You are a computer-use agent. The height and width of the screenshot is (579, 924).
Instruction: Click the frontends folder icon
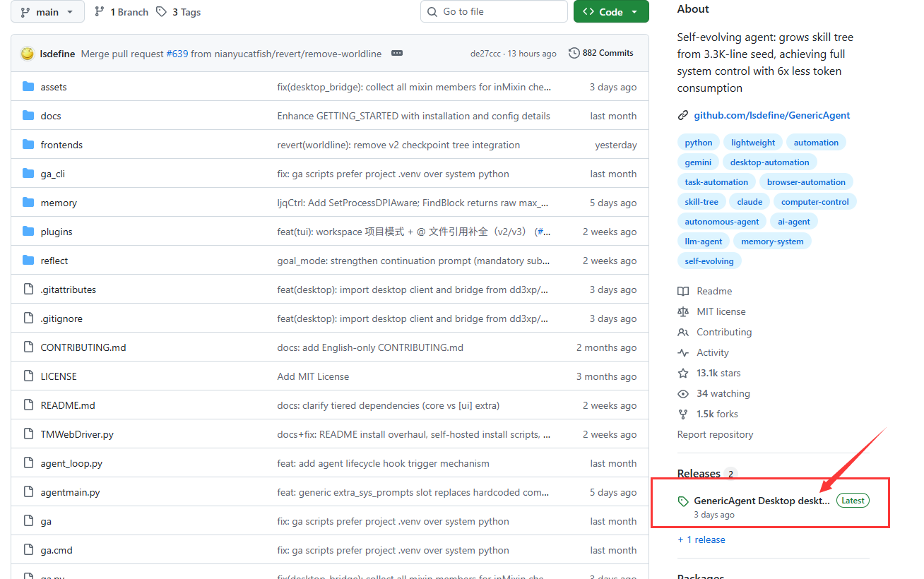click(28, 145)
